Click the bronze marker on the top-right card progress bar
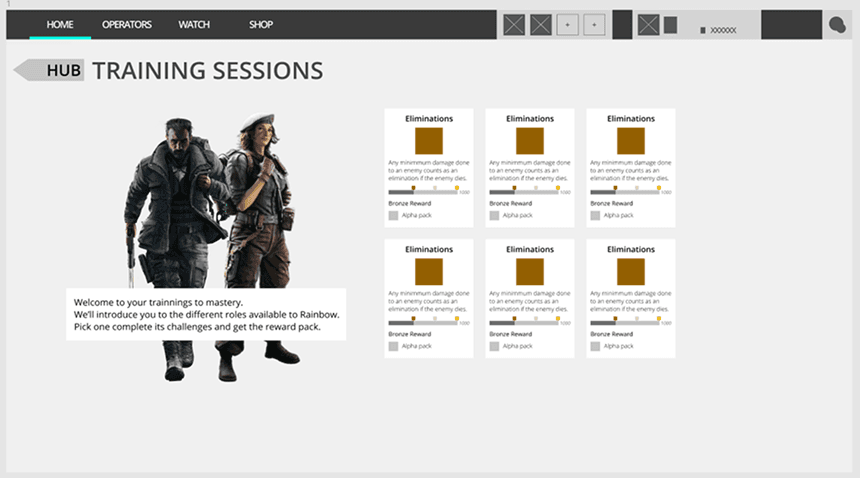This screenshot has height=478, width=860. 615,188
